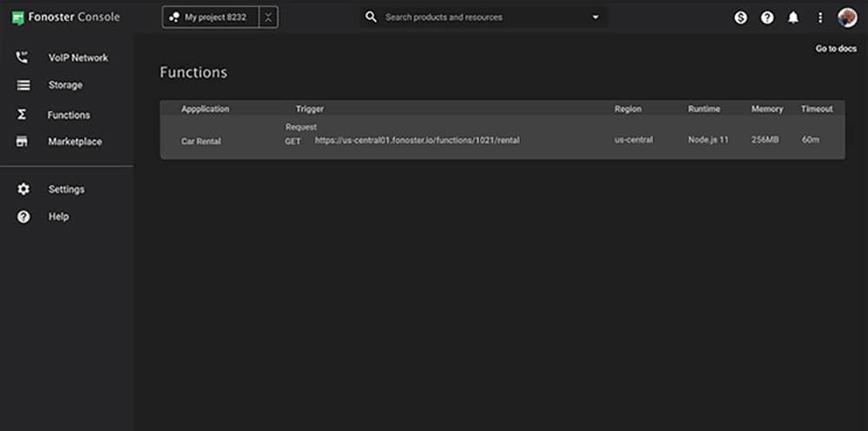The width and height of the screenshot is (868, 431).
Task: Click the top bar help icon
Action: (x=767, y=17)
